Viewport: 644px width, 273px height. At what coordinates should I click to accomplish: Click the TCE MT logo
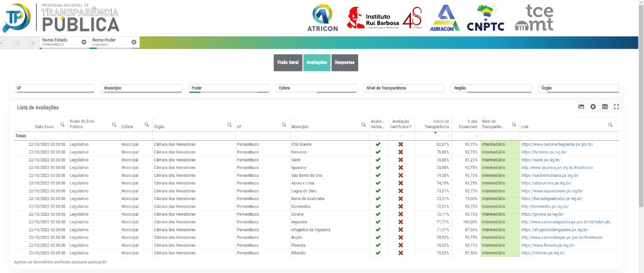pyautogui.click(x=534, y=18)
